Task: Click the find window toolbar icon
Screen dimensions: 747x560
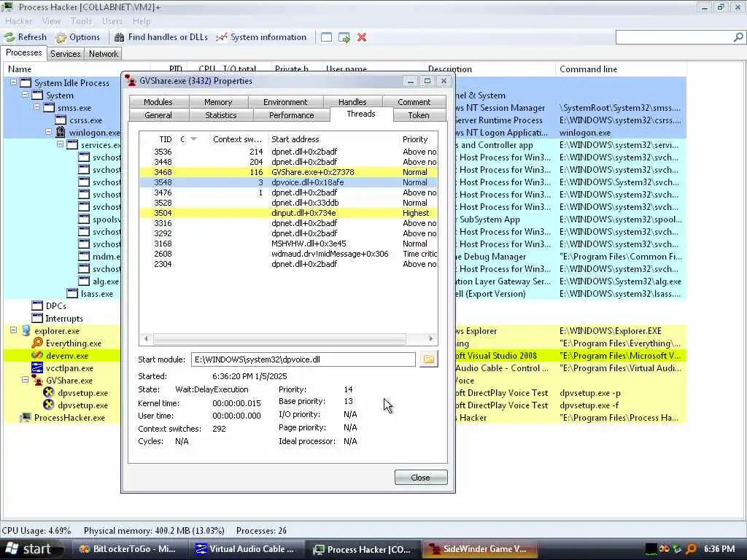Action: coord(326,37)
